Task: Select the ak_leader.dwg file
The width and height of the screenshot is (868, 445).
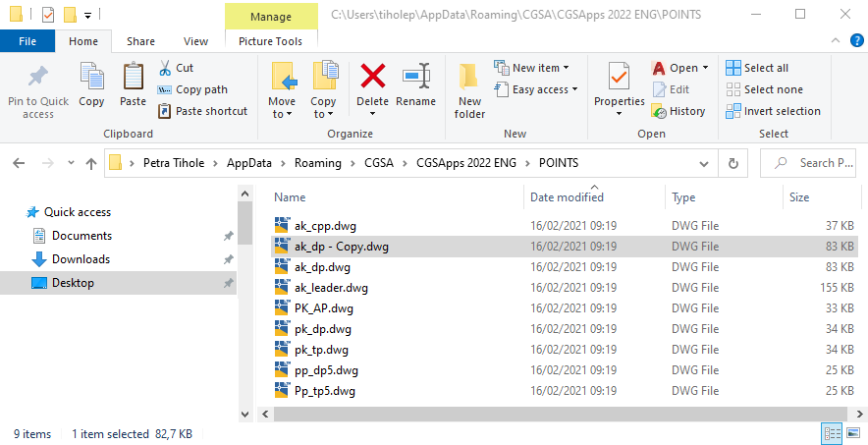Action: (330, 288)
